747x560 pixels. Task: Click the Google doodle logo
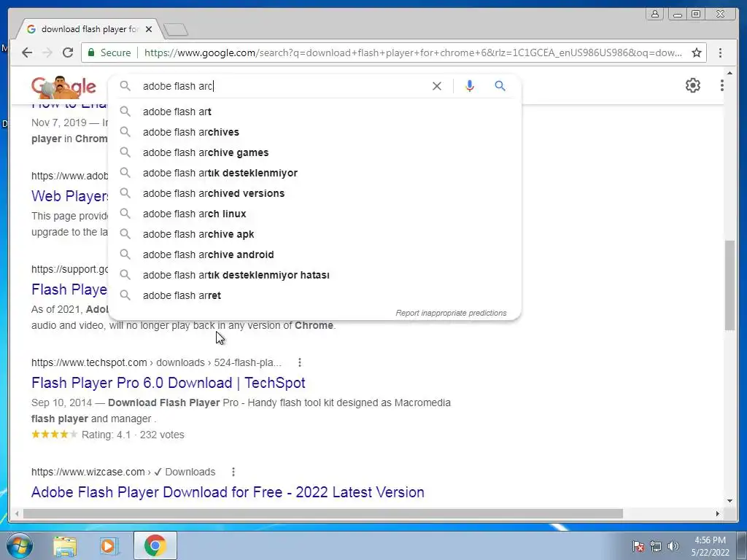coord(63,87)
